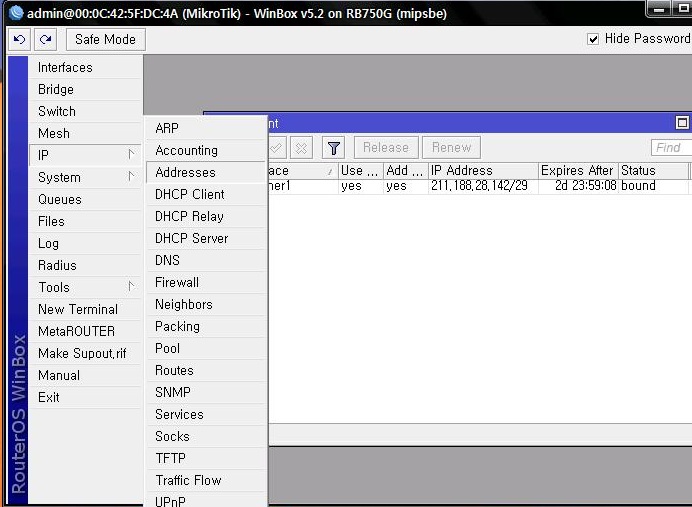Open Services from IP submenu
This screenshot has width=692, height=507.
[206, 414]
